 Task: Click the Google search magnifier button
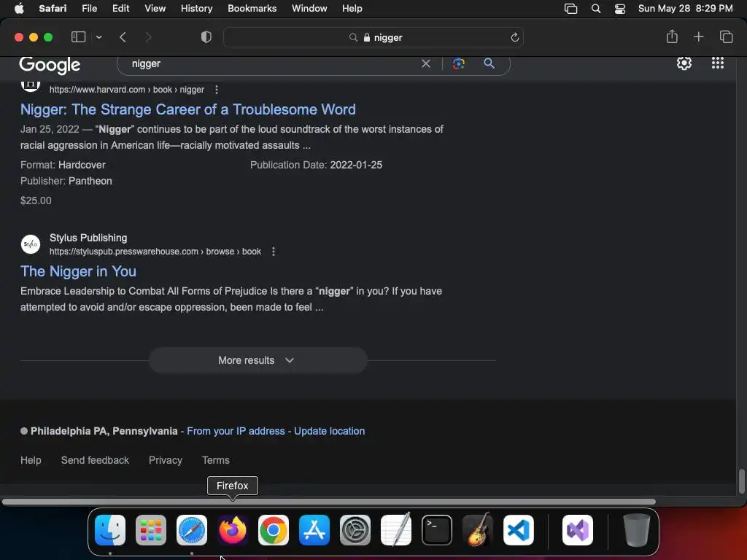point(489,63)
